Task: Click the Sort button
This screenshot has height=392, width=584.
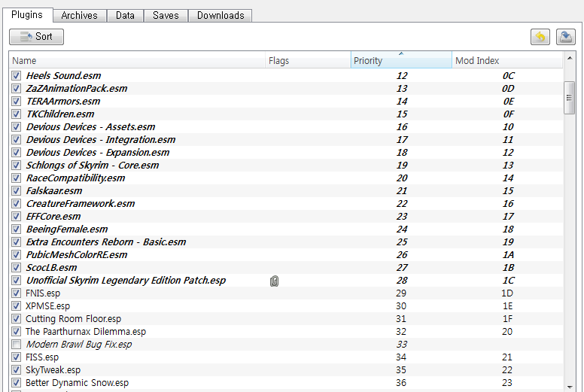Action: (x=36, y=37)
